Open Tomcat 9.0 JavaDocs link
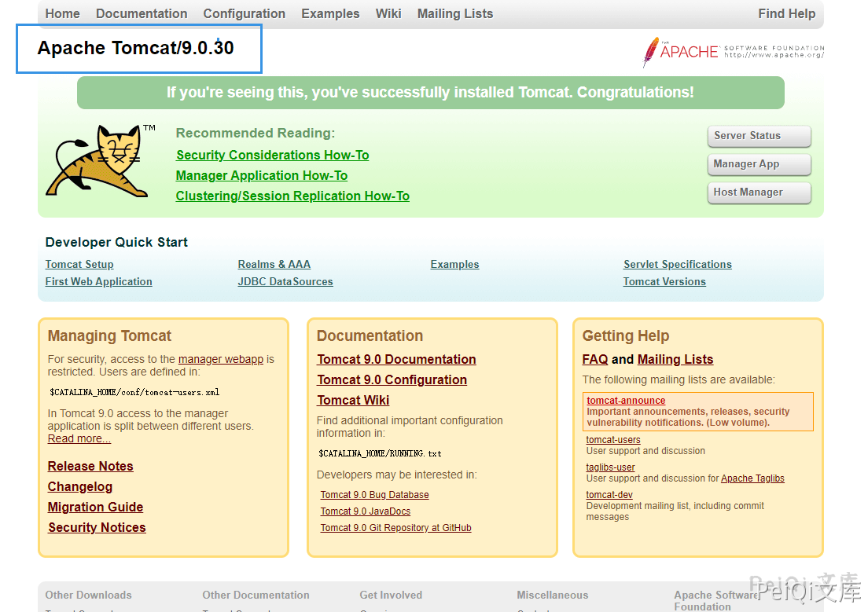Image resolution: width=868 pixels, height=612 pixels. [366, 511]
